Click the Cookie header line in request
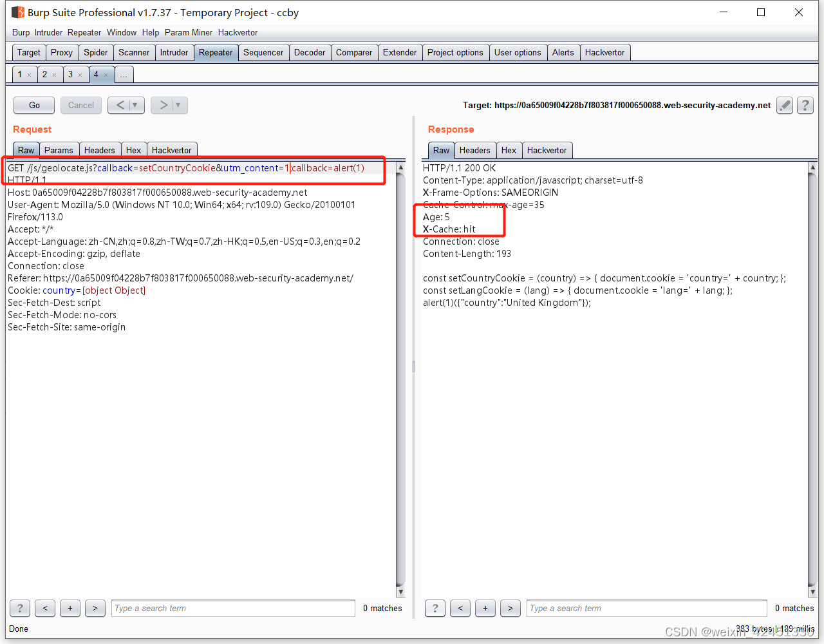 tap(77, 290)
